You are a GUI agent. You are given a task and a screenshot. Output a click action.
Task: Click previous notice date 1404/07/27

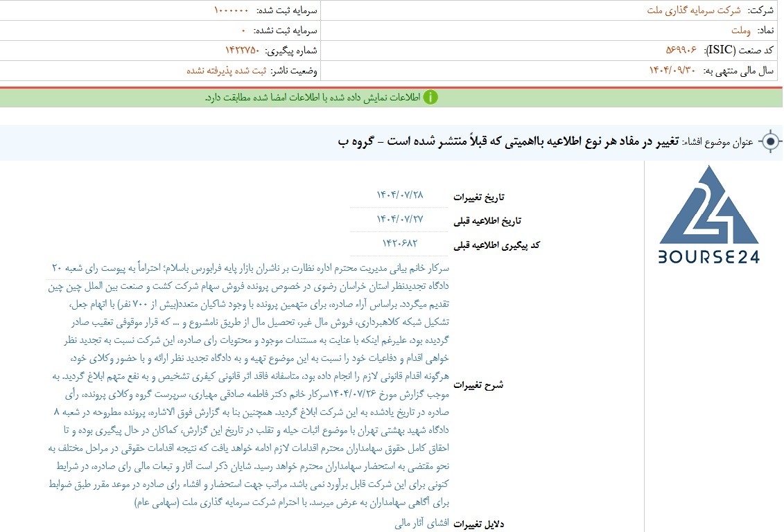tap(399, 219)
